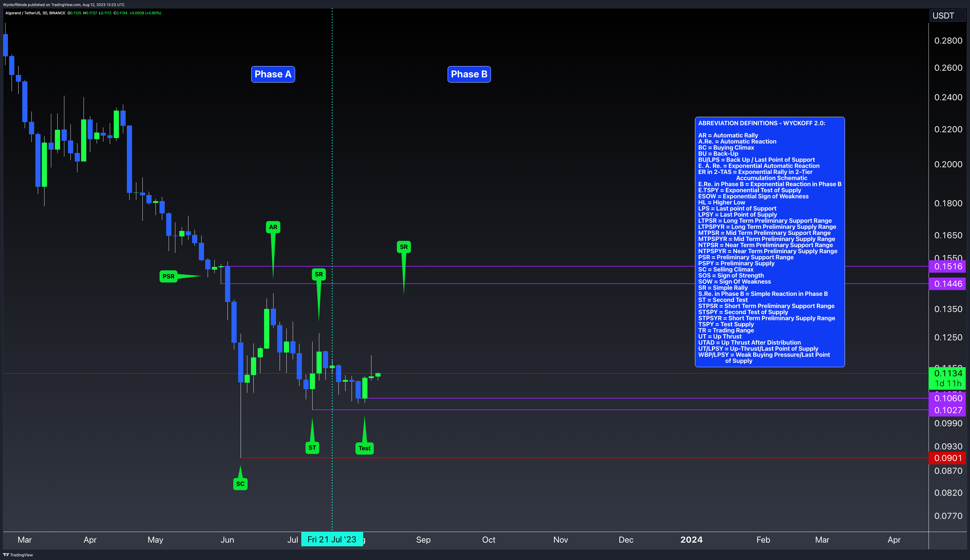Select the SR callout in Phase A
The height and width of the screenshot is (560, 970).
[x=319, y=274]
